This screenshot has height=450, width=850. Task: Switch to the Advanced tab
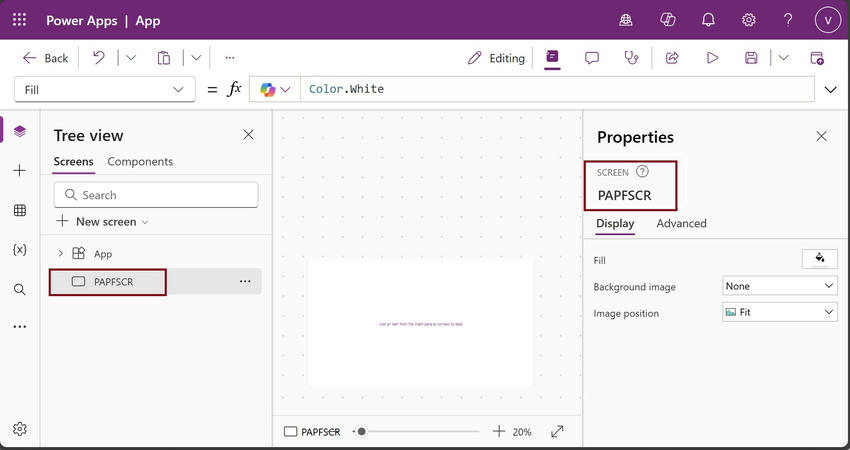681,223
